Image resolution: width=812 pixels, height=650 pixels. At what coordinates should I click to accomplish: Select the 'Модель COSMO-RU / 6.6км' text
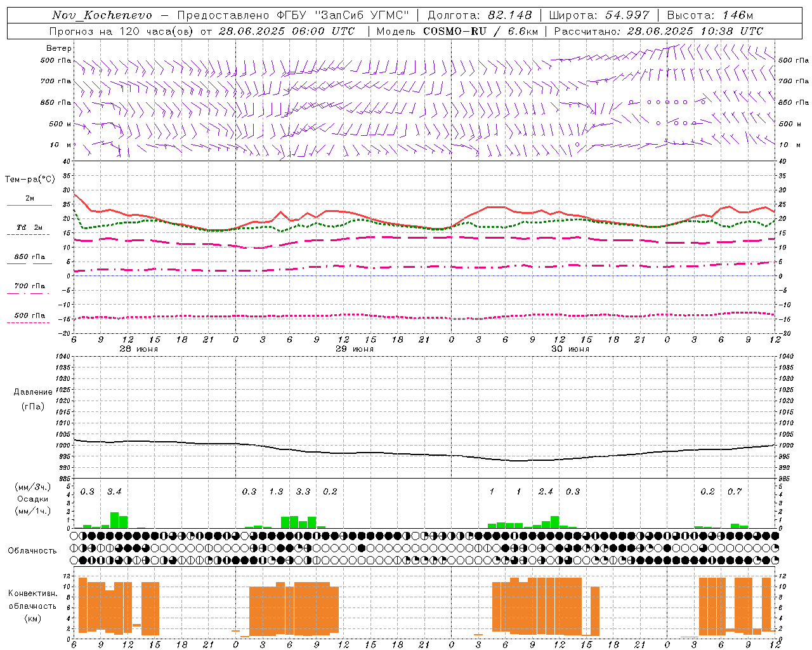(457, 31)
